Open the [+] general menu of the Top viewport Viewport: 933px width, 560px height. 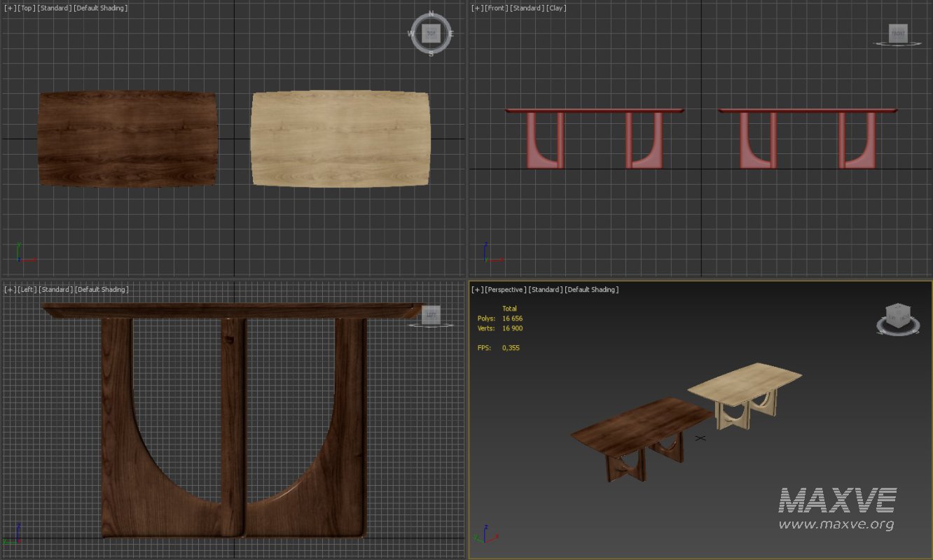8,8
